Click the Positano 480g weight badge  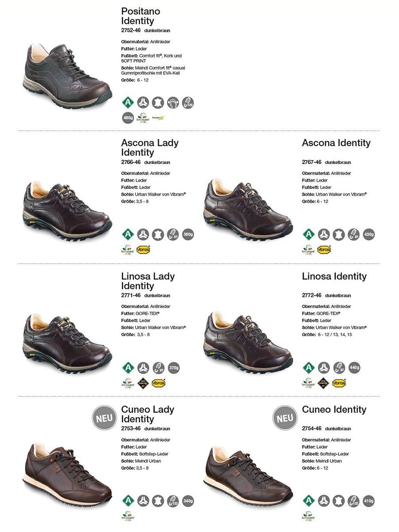(x=128, y=117)
